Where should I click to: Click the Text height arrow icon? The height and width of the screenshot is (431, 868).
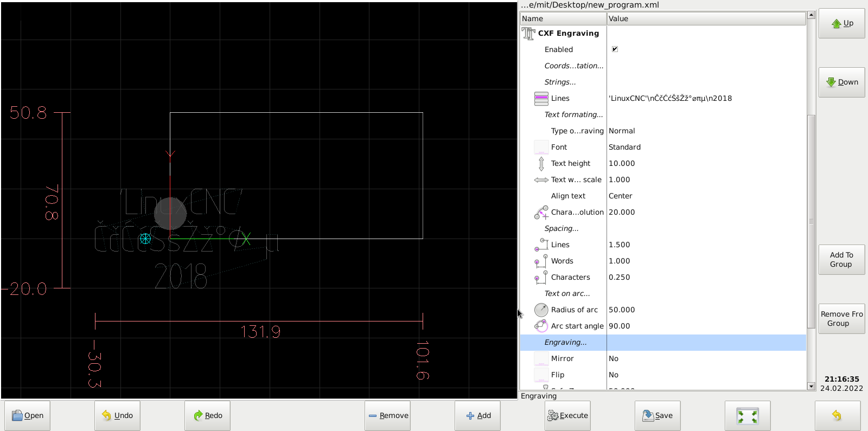pos(541,163)
